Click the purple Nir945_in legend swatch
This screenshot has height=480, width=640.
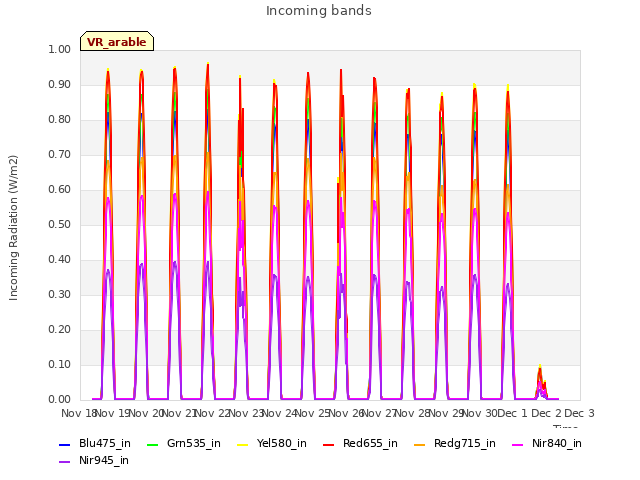pyautogui.click(x=64, y=462)
